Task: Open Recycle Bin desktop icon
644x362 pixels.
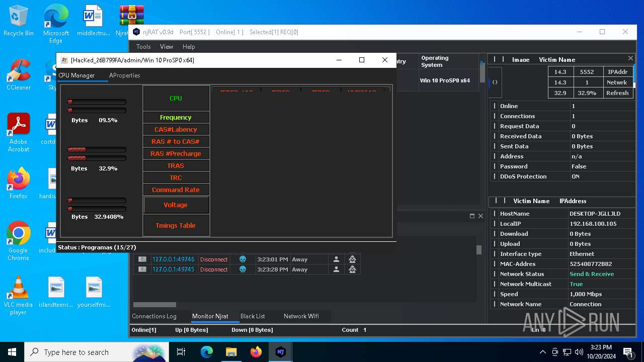Action: click(18, 21)
